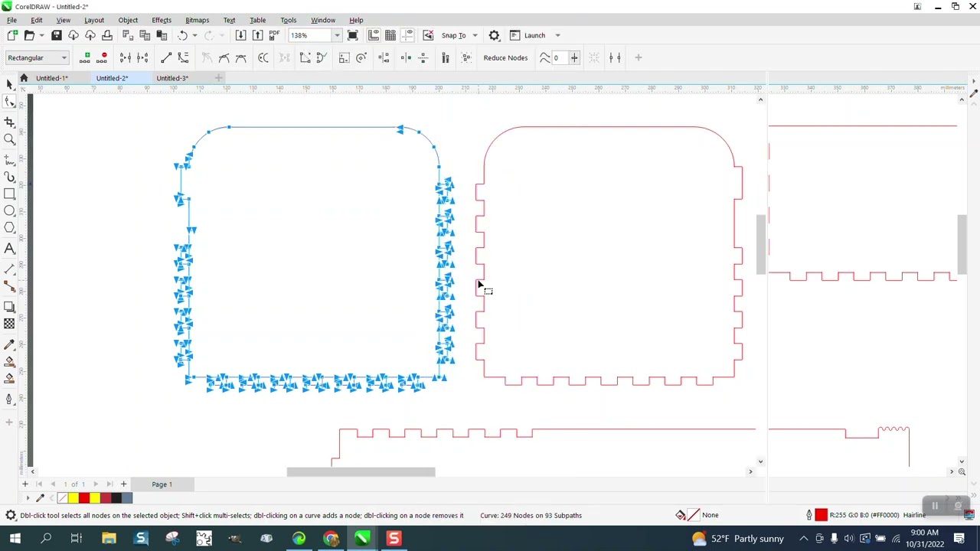
Task: Open File Explorer from the taskbar
Action: (x=109, y=539)
